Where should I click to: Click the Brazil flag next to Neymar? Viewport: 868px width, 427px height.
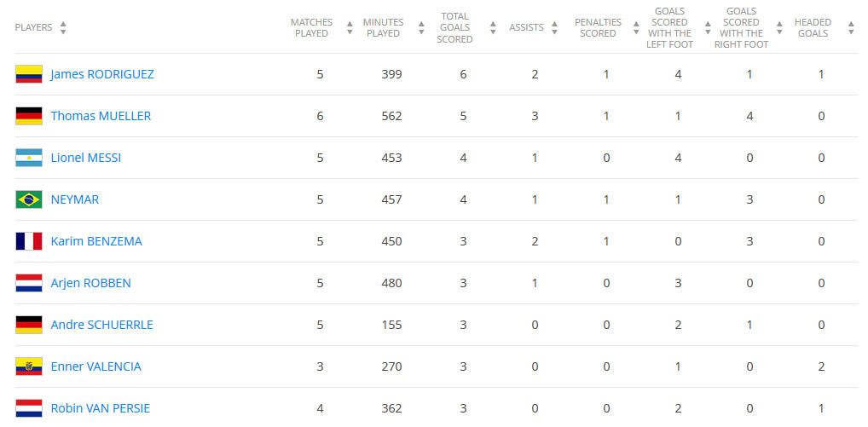pos(28,199)
